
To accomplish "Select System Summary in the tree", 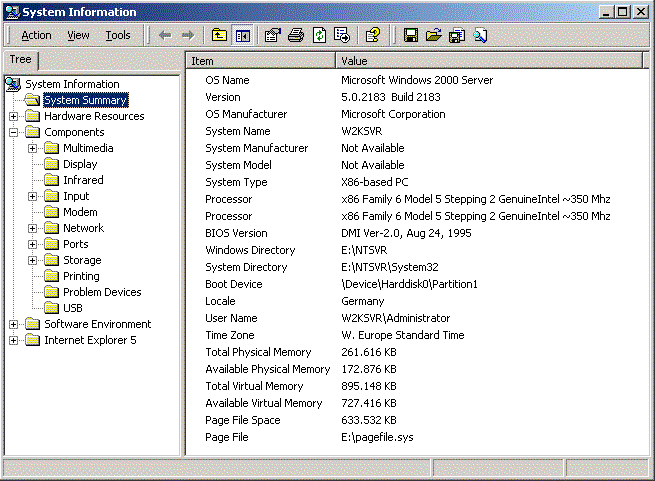I will click(x=86, y=100).
